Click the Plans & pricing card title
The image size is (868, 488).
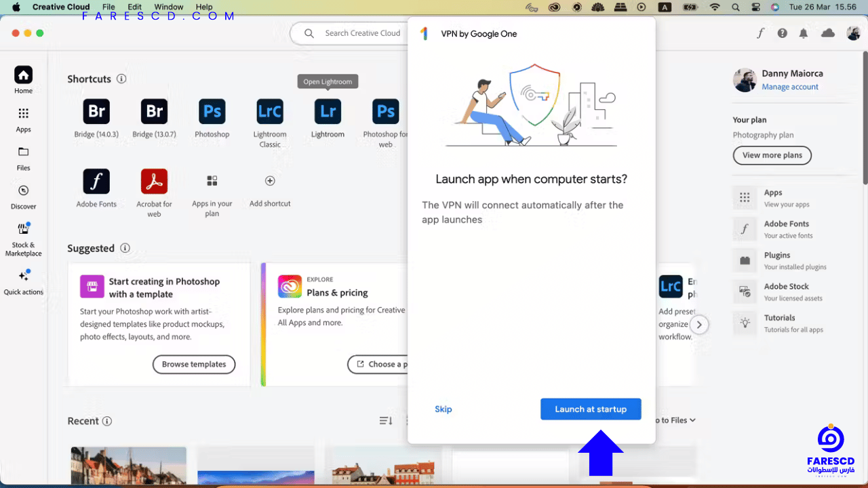pos(337,293)
